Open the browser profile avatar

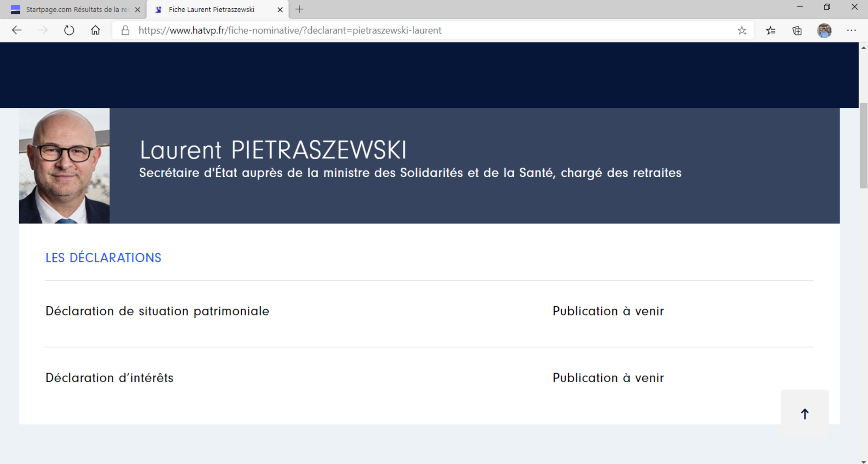coord(824,30)
